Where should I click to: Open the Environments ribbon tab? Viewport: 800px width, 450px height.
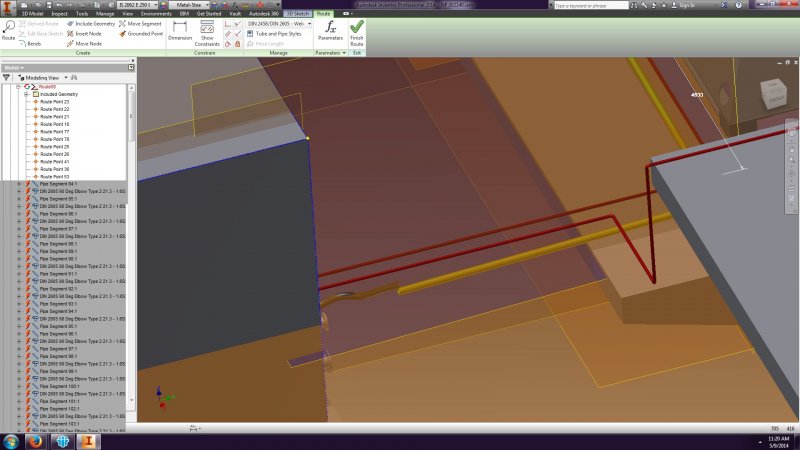(156, 14)
